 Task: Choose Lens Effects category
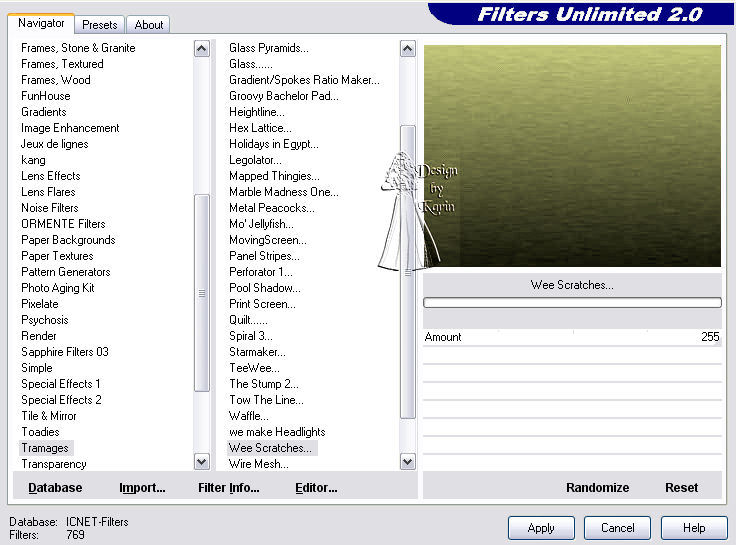click(51, 176)
